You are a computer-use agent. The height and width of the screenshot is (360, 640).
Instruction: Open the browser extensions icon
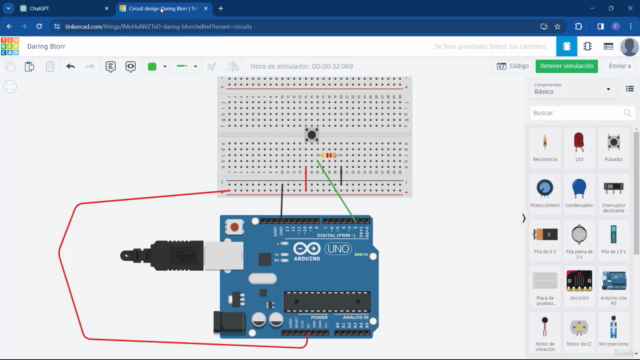(x=578, y=27)
